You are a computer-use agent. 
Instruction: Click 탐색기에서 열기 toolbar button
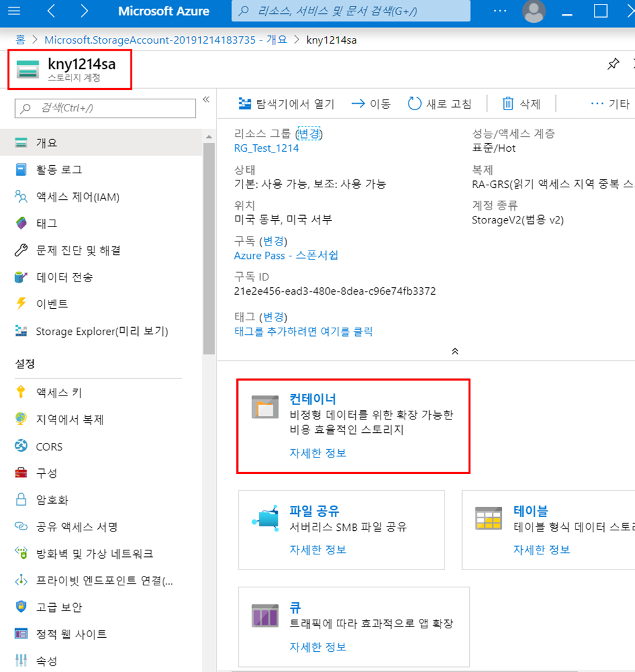point(286,104)
